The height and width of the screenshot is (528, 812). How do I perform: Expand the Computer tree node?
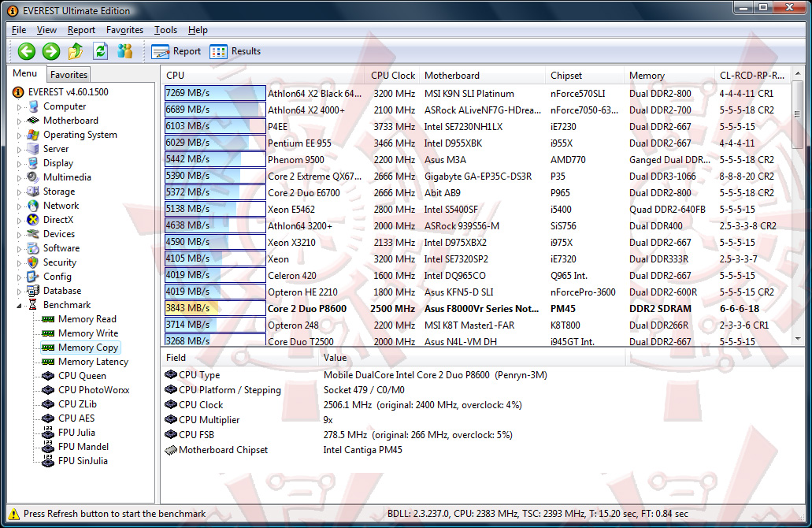click(19, 107)
